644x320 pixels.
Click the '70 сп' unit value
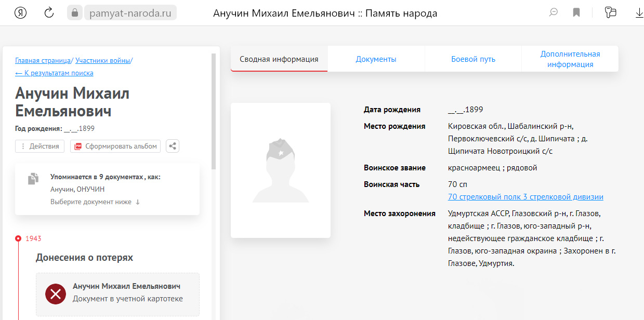[x=457, y=184]
